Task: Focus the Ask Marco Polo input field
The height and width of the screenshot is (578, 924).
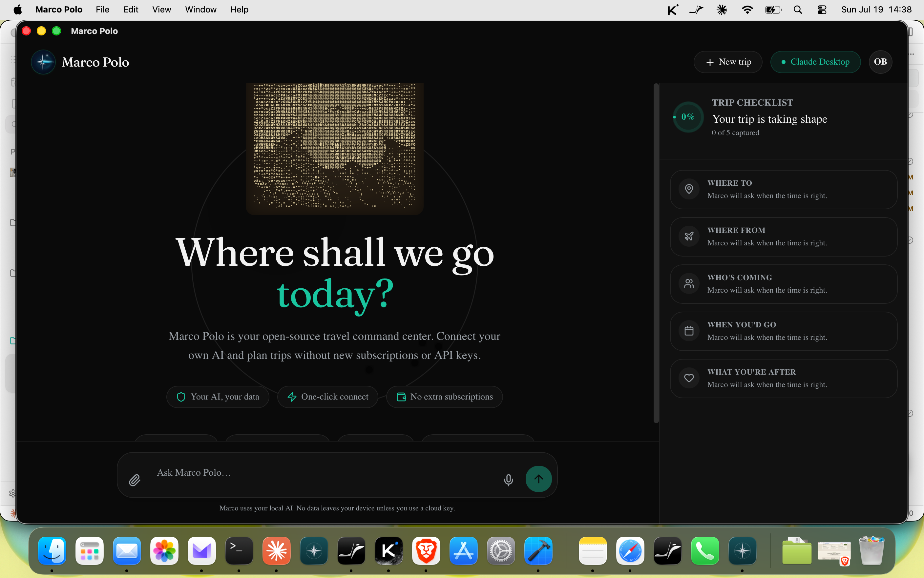Action: point(325,473)
